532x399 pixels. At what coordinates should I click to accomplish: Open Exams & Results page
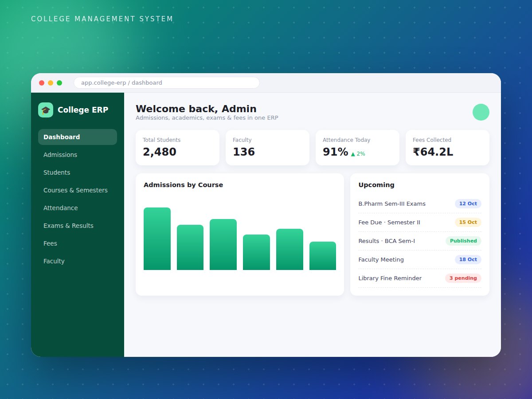click(78, 226)
